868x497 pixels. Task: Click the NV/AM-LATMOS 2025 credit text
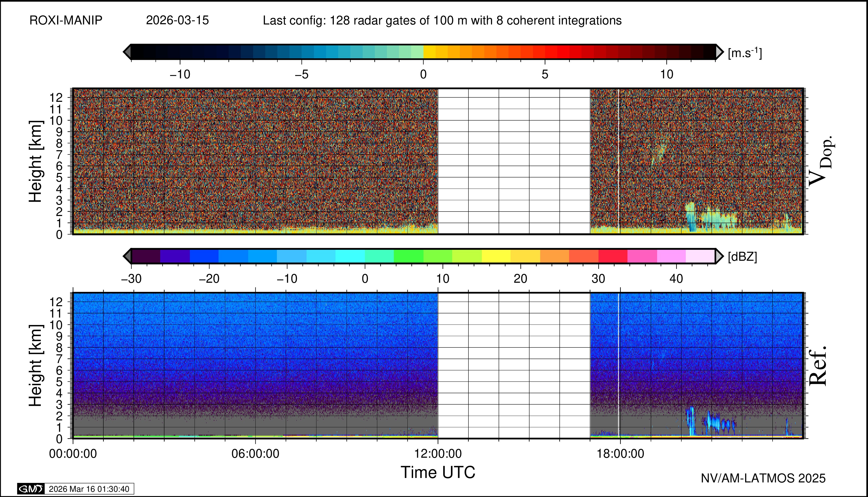763,478
